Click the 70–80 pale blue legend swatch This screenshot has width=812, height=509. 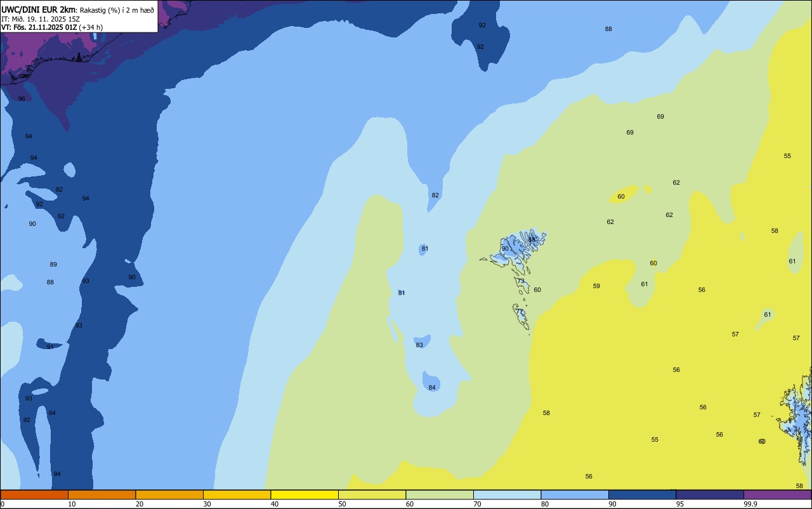coord(507,494)
